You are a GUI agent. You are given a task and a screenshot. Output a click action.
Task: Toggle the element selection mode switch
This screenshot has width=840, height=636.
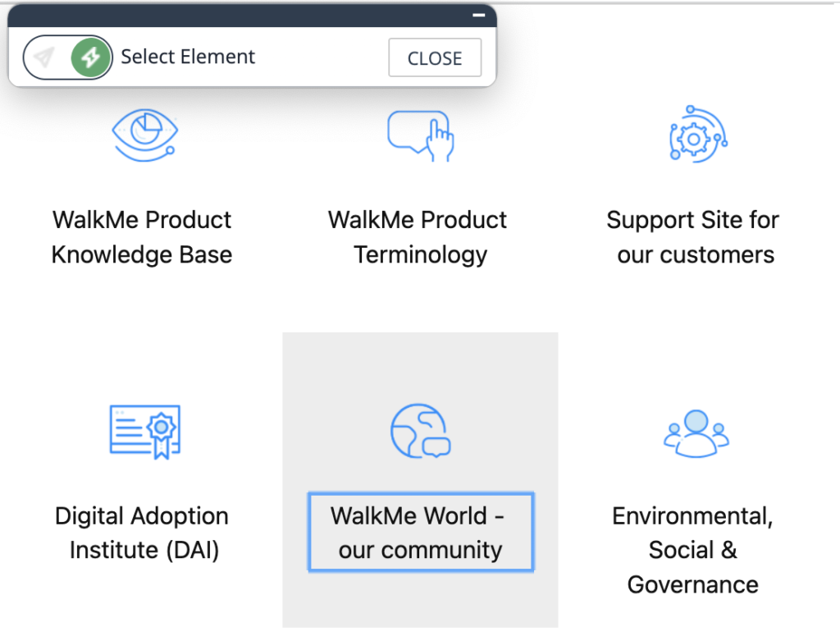[x=68, y=57]
